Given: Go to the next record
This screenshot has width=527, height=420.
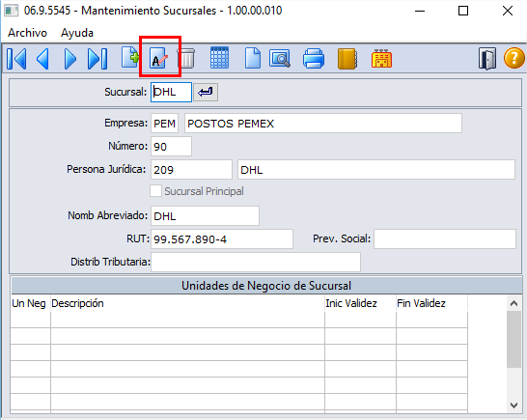Looking at the screenshot, I should (x=69, y=59).
